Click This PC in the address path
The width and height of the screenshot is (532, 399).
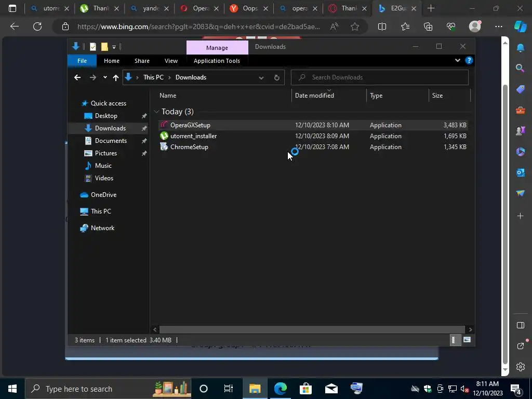(x=153, y=77)
